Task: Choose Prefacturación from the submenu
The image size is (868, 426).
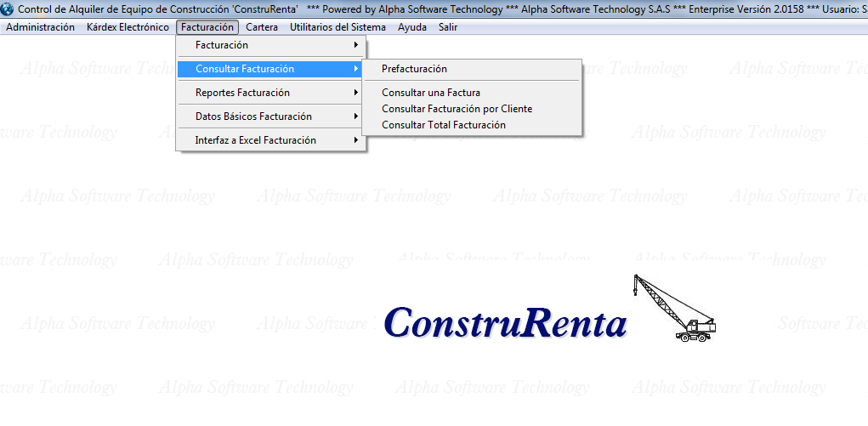Action: [414, 69]
